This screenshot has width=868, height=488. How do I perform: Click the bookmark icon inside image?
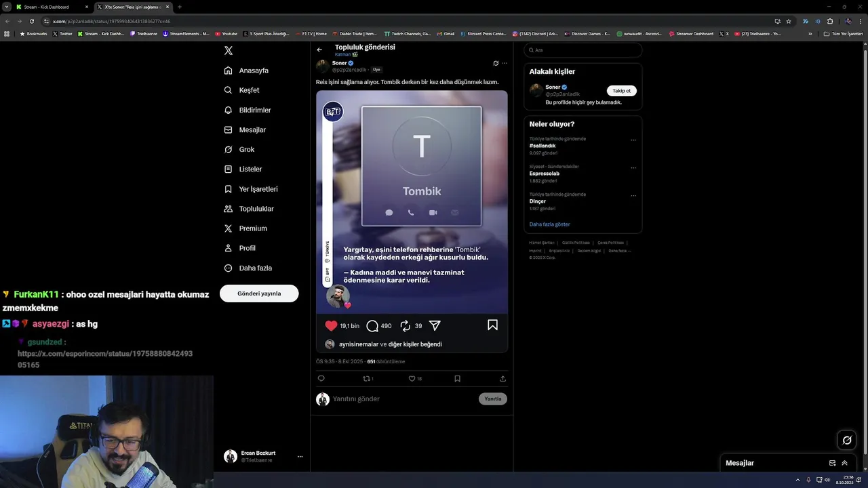pyautogui.click(x=492, y=325)
